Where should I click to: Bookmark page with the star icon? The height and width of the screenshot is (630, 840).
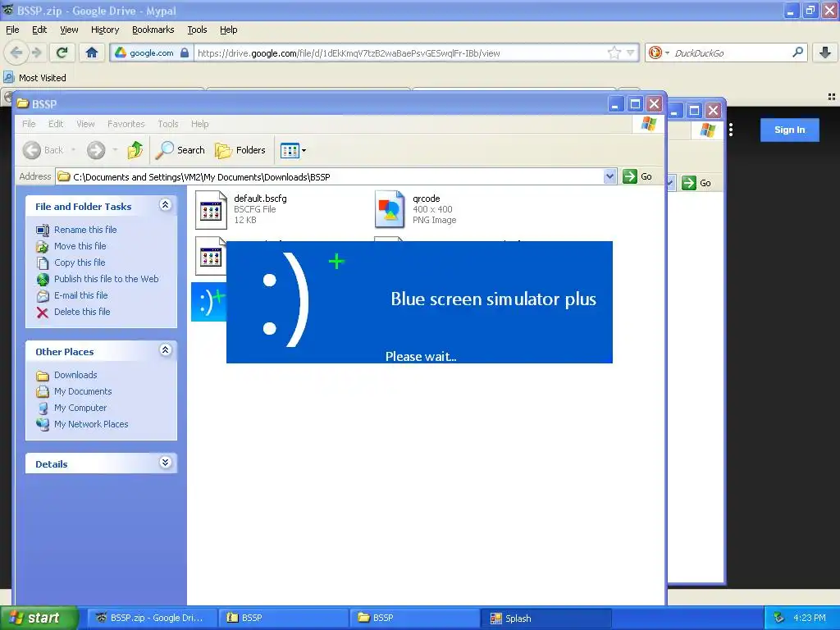[x=614, y=52]
